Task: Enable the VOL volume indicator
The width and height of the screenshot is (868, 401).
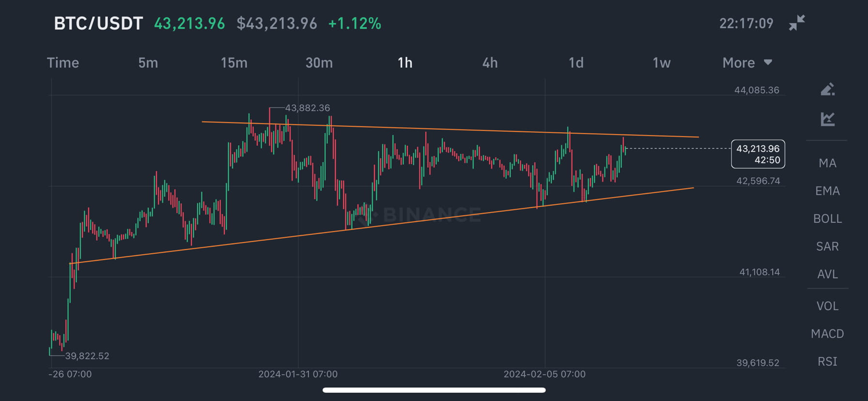Action: coord(827,306)
